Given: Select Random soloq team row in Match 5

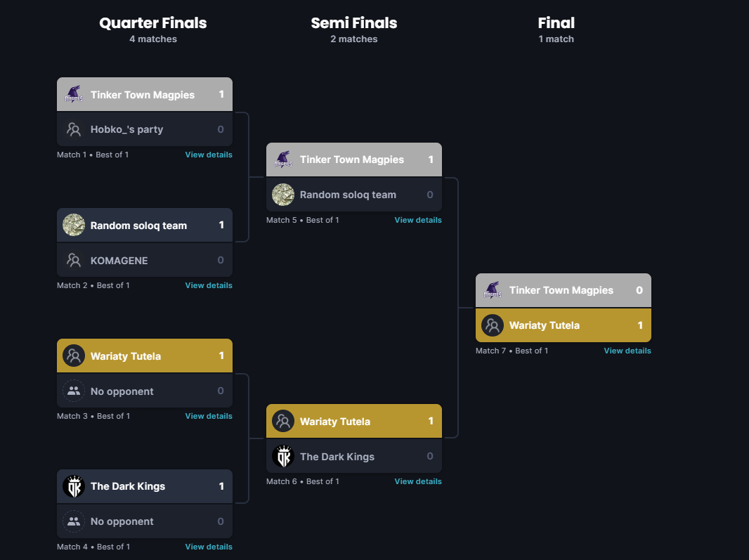Looking at the screenshot, I should click(x=354, y=195).
